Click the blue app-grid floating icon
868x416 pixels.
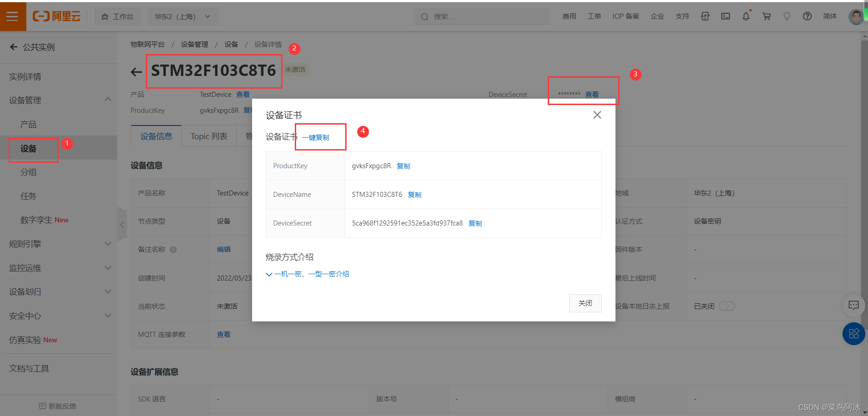click(853, 333)
